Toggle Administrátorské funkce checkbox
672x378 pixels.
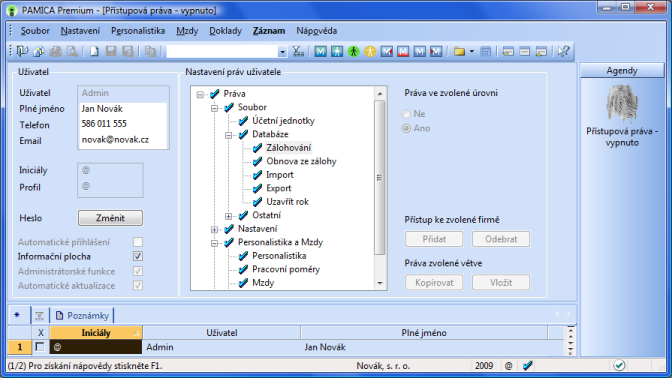click(138, 271)
